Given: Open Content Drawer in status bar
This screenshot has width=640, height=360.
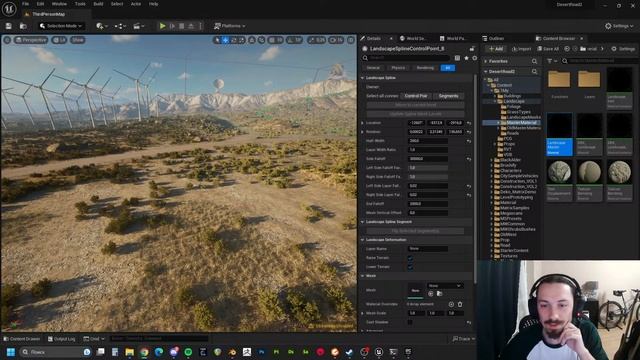Looking at the screenshot, I should point(22,339).
